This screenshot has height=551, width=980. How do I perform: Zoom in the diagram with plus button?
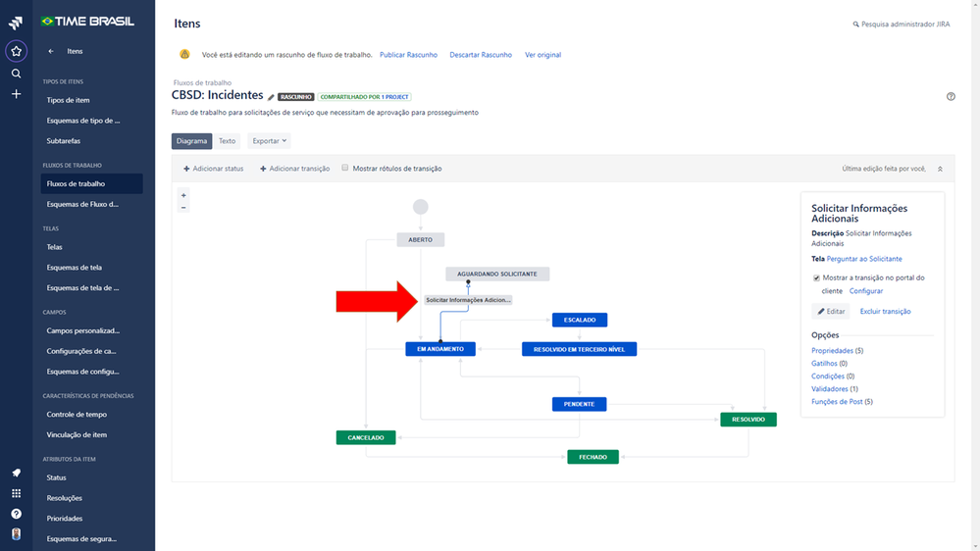point(183,195)
